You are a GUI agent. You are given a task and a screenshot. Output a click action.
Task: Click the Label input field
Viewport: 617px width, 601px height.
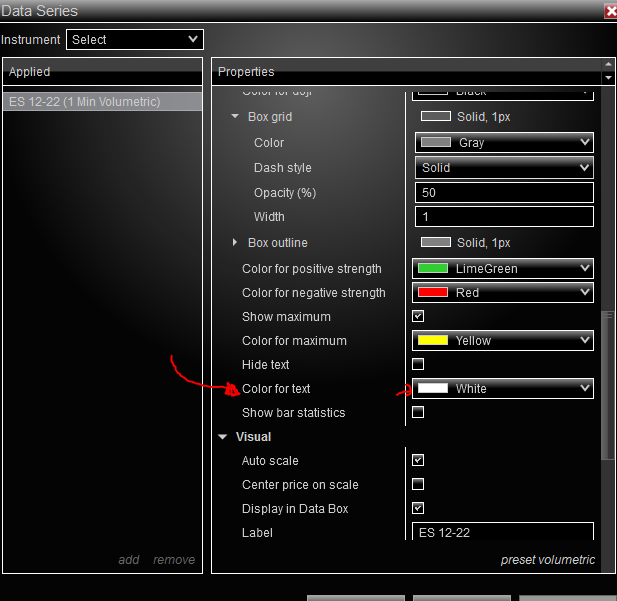502,532
